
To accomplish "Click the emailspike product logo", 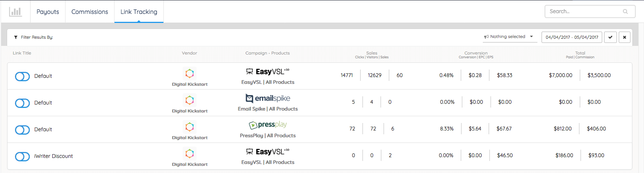I will click(268, 98).
